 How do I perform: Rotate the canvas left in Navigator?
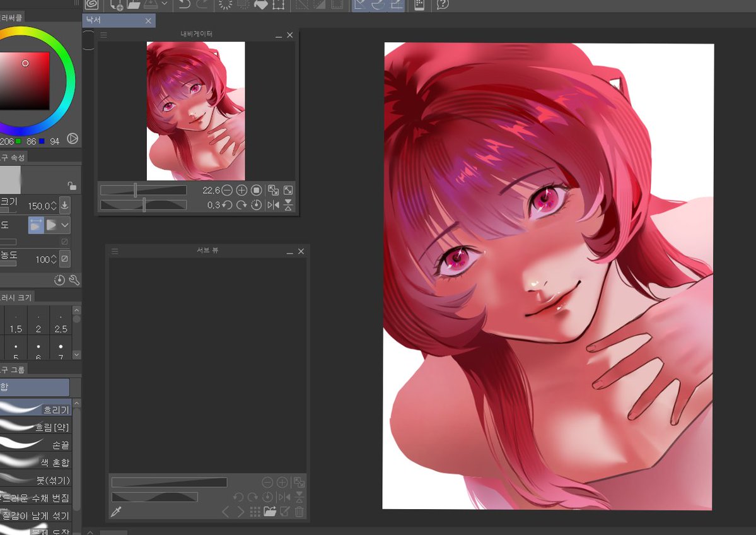[227, 205]
